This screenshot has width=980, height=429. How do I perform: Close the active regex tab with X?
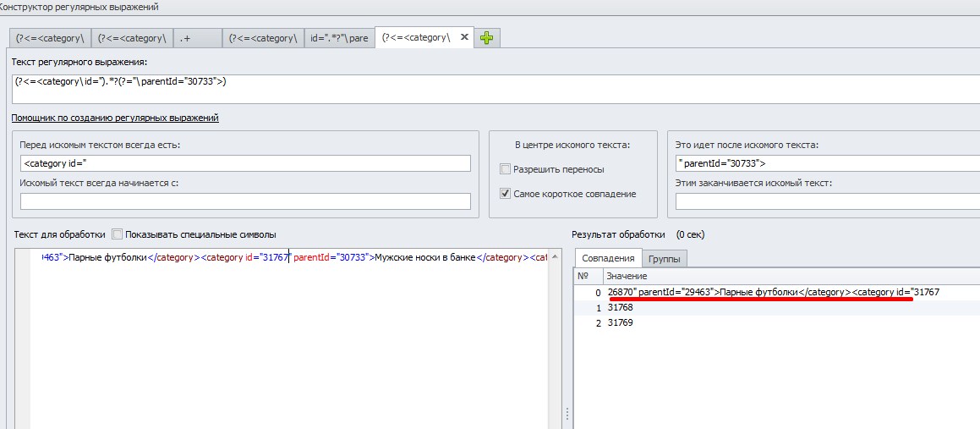click(x=463, y=38)
